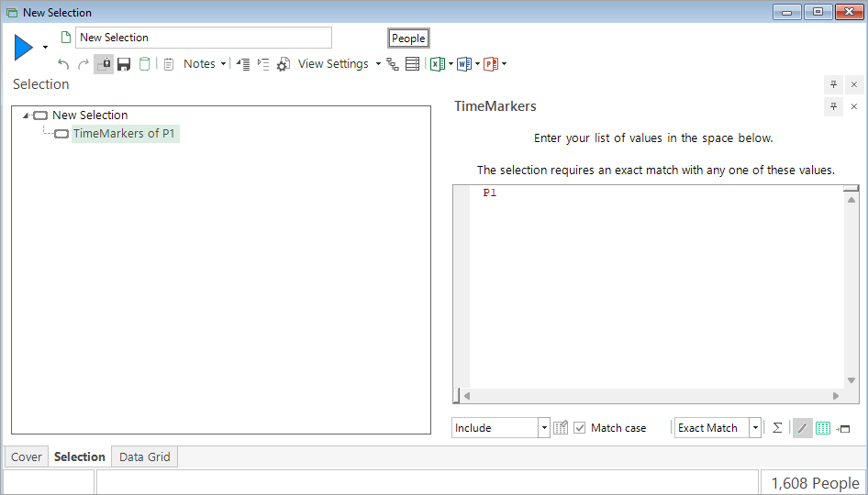868x495 pixels.
Task: Toggle the pencil edit mode icon
Action: pos(803,428)
